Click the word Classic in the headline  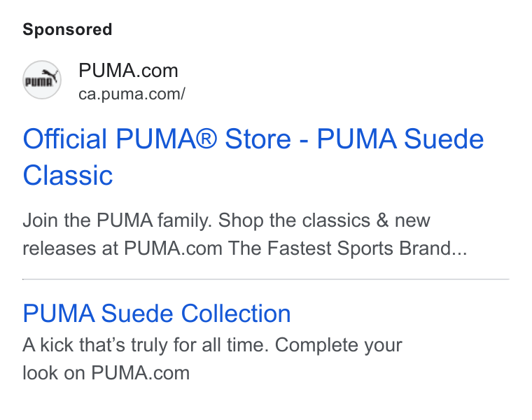point(67,176)
